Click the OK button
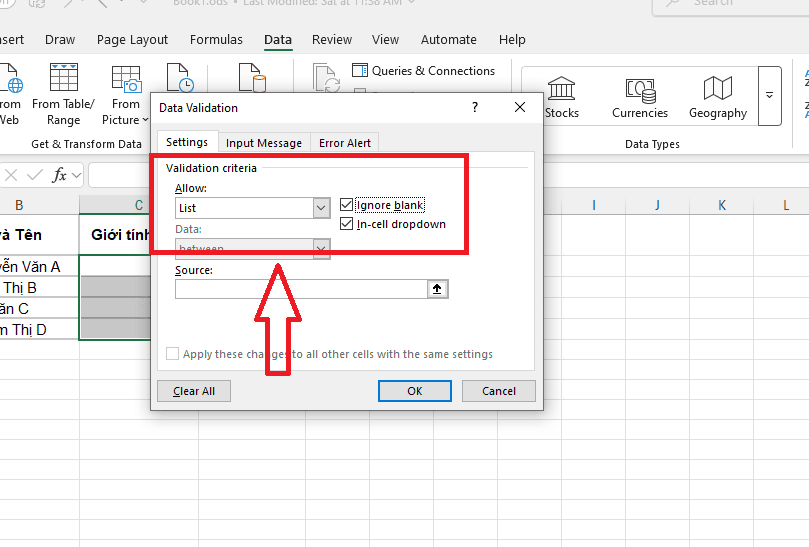The height and width of the screenshot is (547, 809). click(415, 391)
